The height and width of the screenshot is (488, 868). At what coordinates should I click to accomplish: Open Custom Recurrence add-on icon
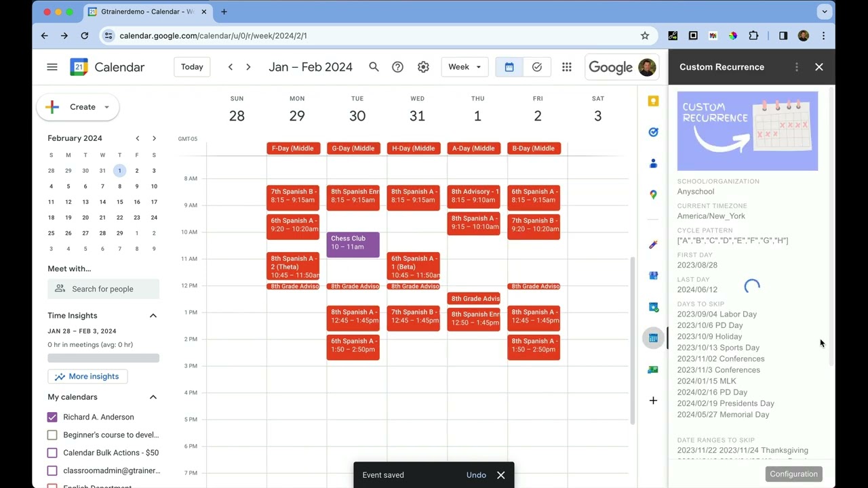tap(653, 338)
